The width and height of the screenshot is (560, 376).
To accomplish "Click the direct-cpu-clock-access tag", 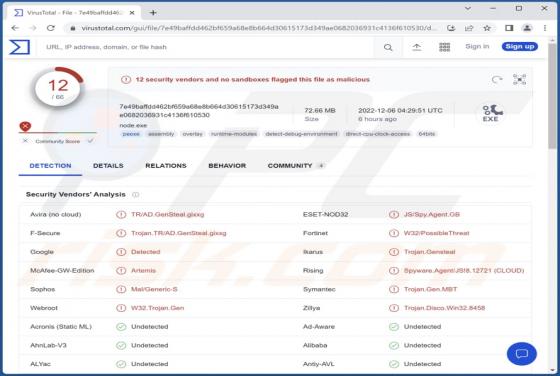I will click(x=378, y=134).
